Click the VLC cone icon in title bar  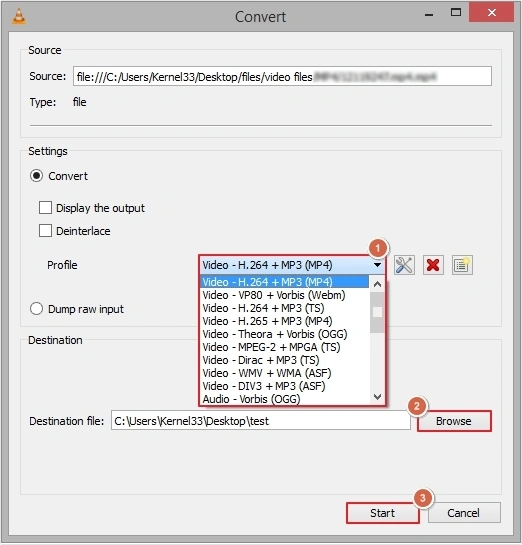19,17
